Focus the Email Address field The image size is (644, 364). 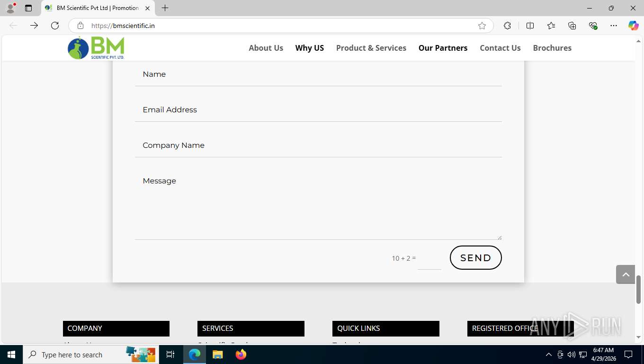(318, 110)
